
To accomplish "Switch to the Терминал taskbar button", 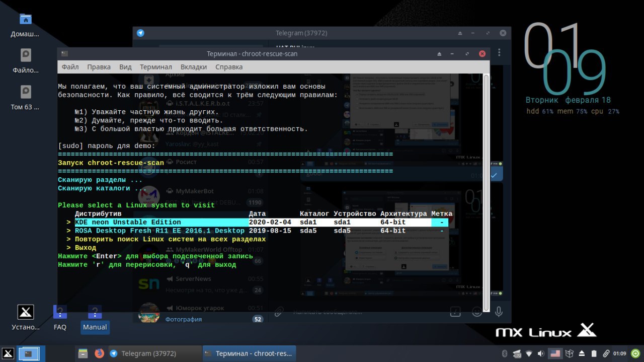I will [x=249, y=353].
